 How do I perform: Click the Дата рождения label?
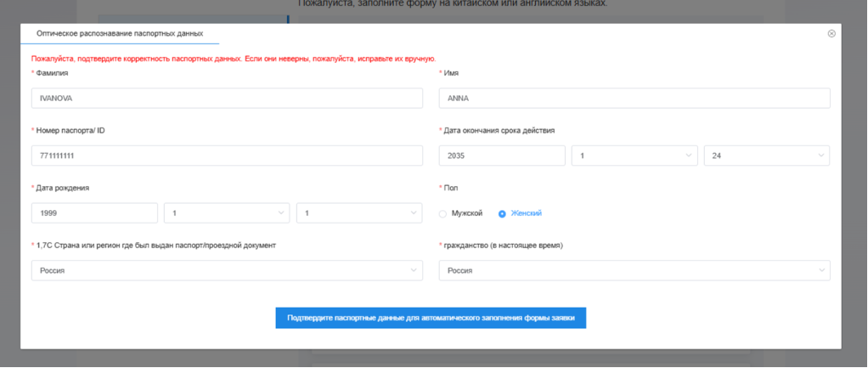[63, 188]
